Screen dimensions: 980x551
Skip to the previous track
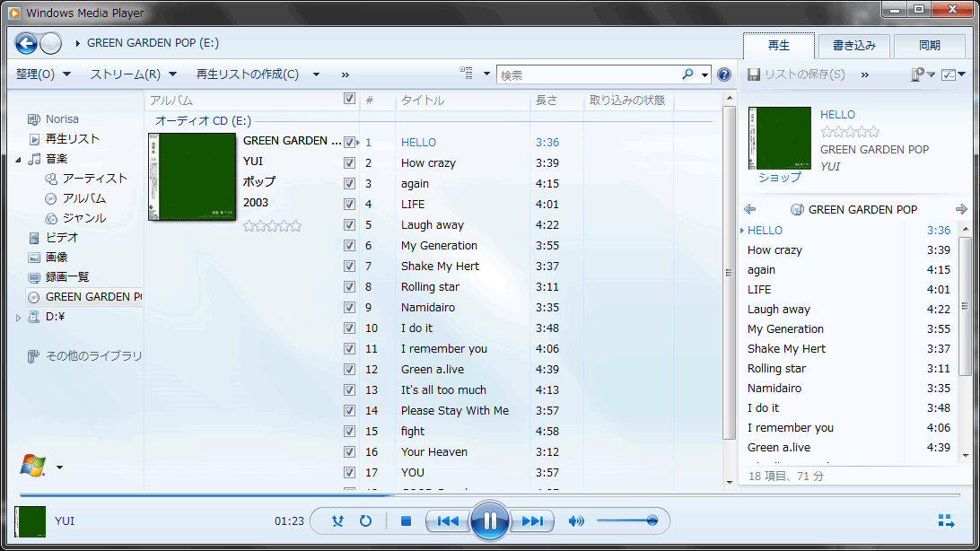448,521
